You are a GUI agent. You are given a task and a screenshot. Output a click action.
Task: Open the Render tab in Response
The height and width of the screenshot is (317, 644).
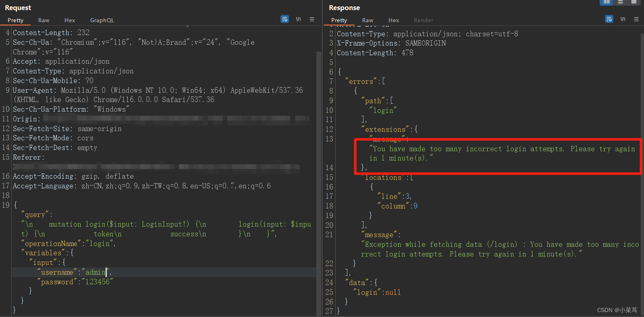[x=424, y=20]
